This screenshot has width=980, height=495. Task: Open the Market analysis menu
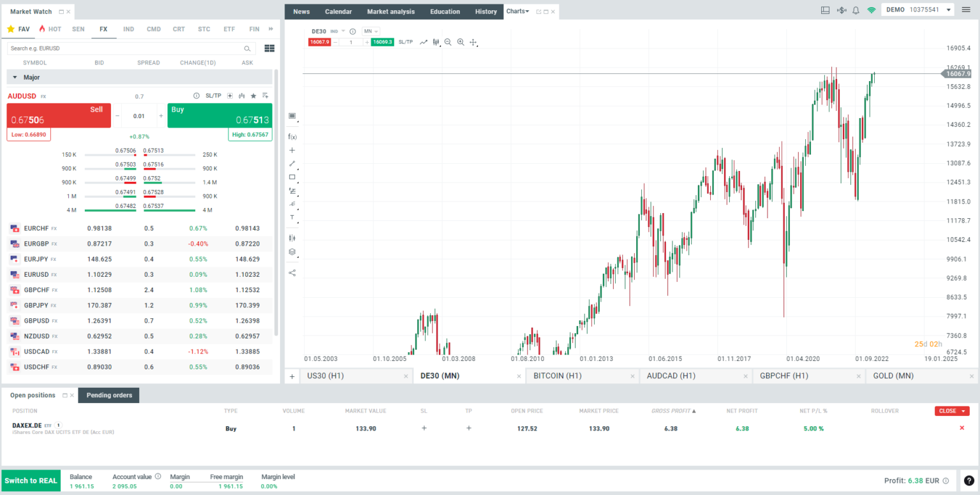(x=390, y=11)
